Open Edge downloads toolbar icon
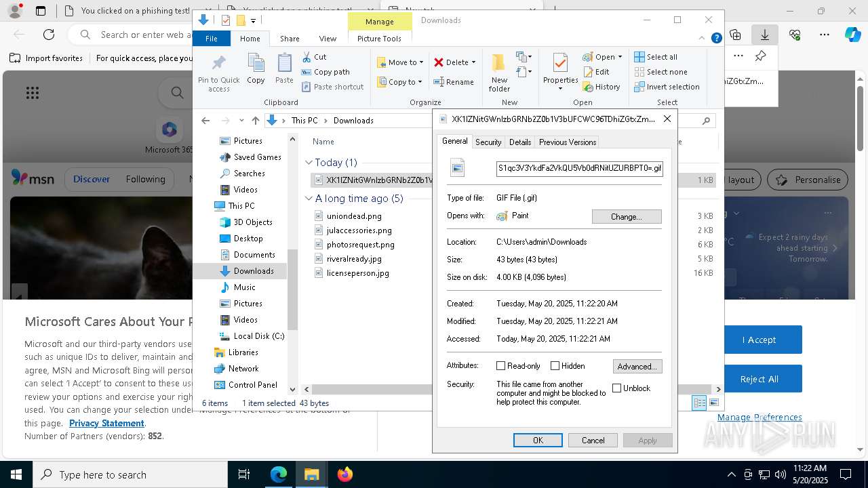Viewport: 868px width, 488px height. tap(765, 35)
